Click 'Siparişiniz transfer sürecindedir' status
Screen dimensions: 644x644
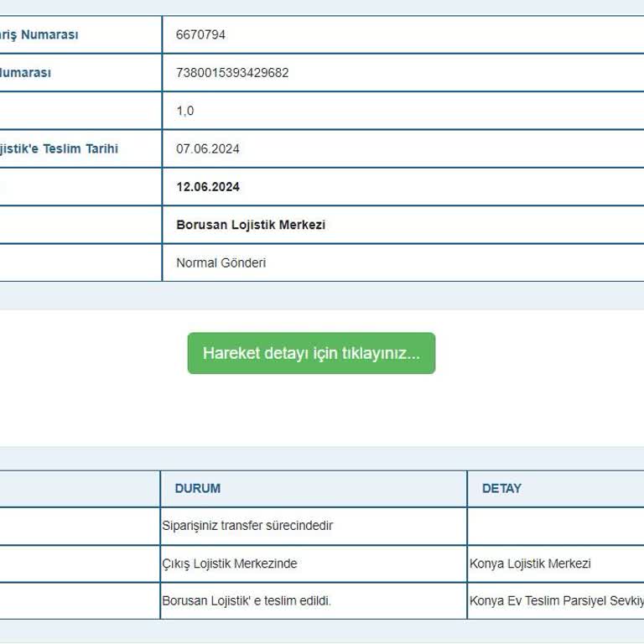pos(247,525)
